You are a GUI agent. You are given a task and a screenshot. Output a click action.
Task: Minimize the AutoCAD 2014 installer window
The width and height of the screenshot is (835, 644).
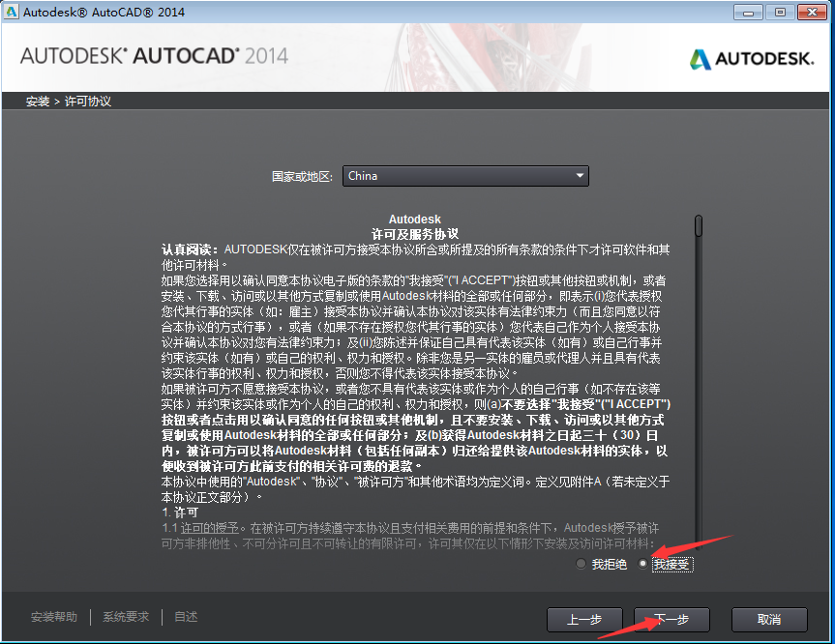pyautogui.click(x=748, y=13)
